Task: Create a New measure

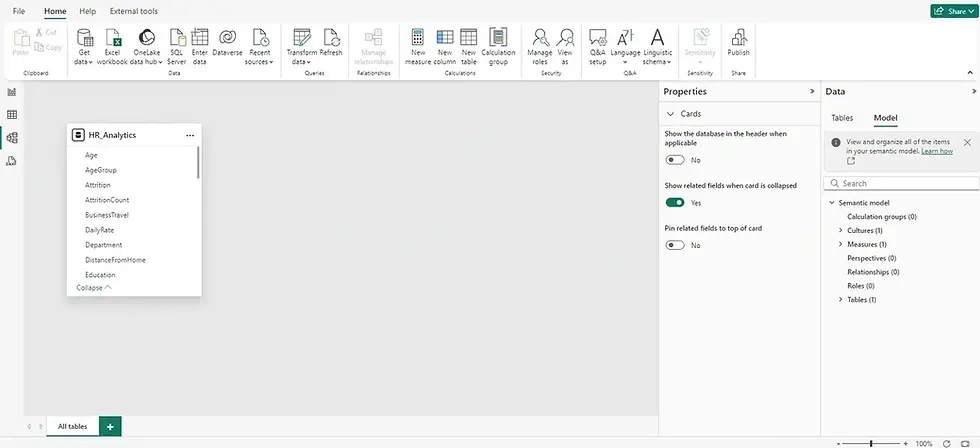Action: [418, 47]
